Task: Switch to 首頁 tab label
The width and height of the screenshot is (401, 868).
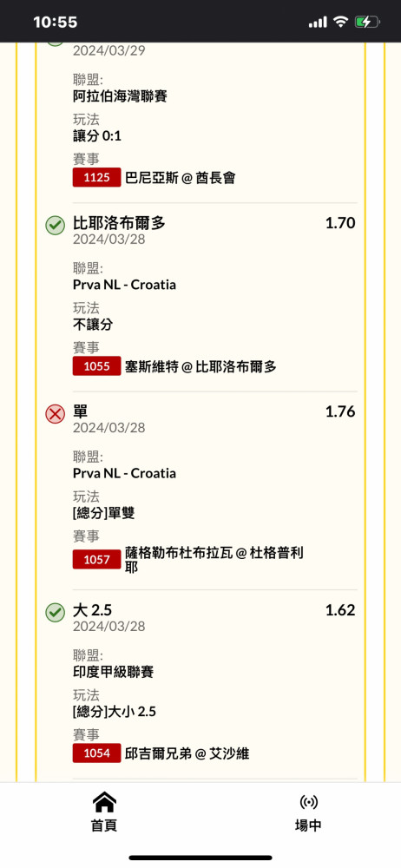Action: (x=104, y=825)
